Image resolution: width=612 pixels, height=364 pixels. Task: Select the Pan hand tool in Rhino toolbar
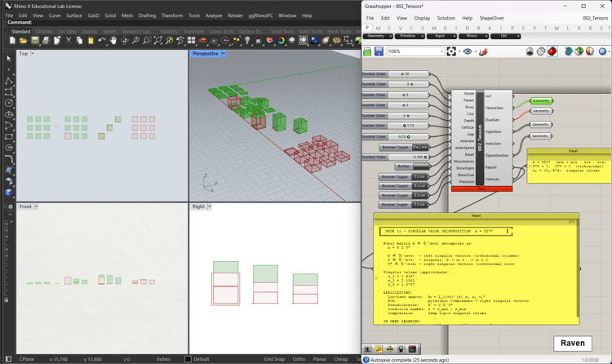pyautogui.click(x=113, y=40)
